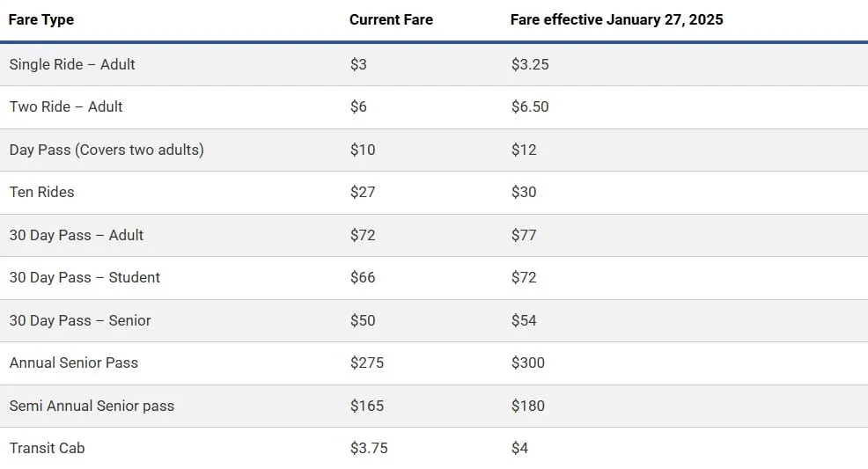Click the $275 current annual senior fare

pos(367,363)
